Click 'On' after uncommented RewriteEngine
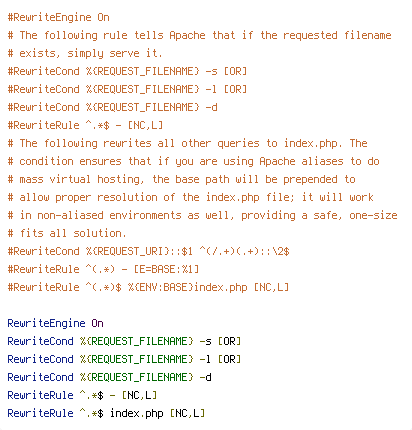This screenshot has width=412, height=430. (97, 323)
